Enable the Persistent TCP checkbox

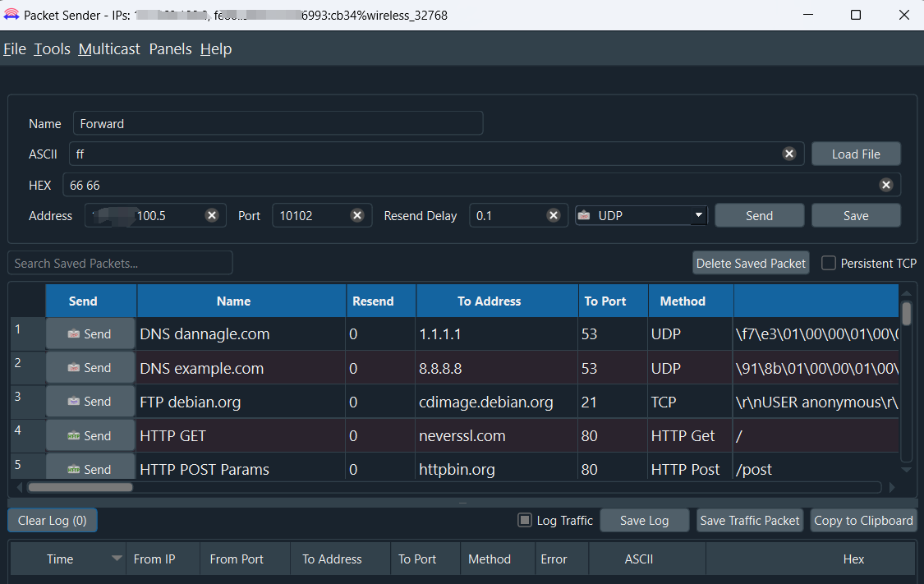[x=829, y=263]
